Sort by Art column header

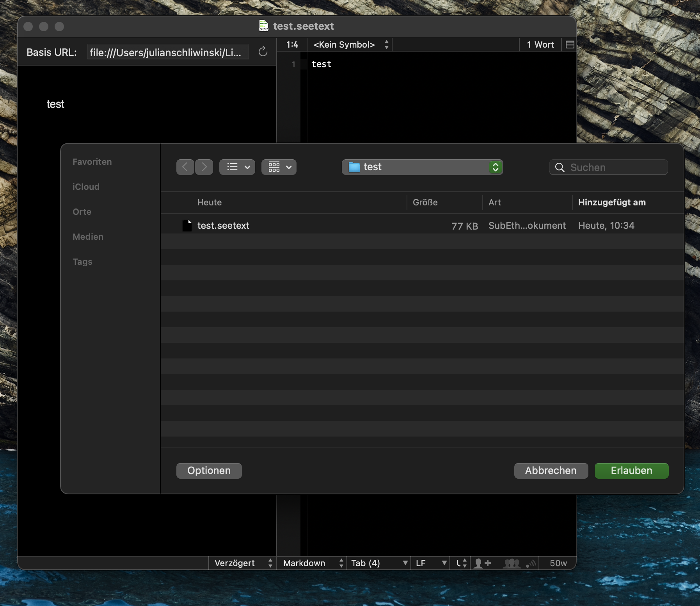[494, 202]
